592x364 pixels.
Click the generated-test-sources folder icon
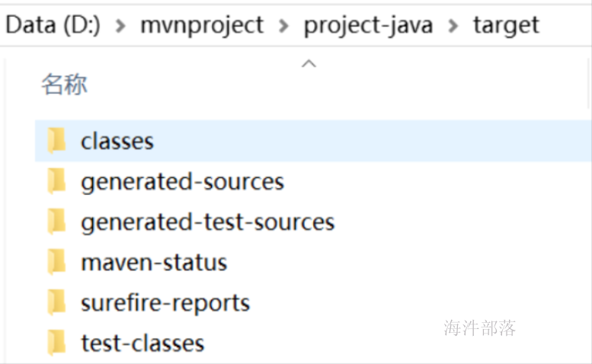pyautogui.click(x=56, y=222)
